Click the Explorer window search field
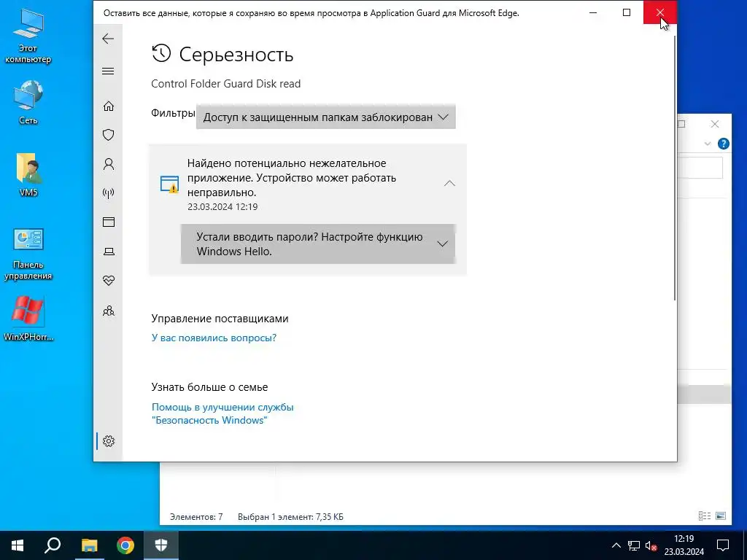 pos(700,168)
